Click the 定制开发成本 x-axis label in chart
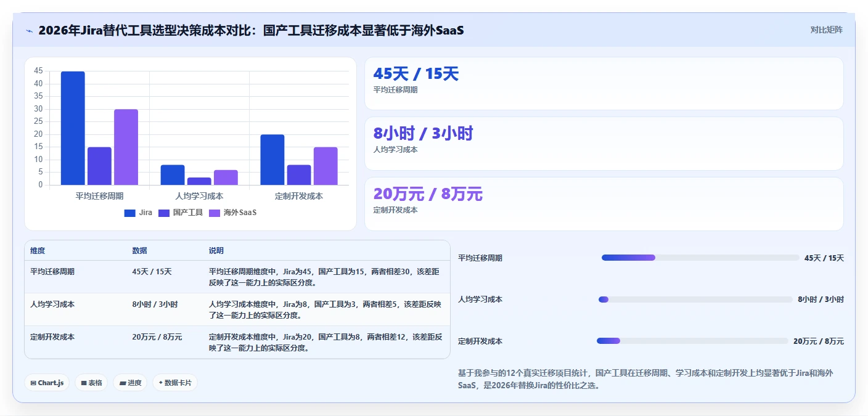868x416 pixels. [299, 196]
